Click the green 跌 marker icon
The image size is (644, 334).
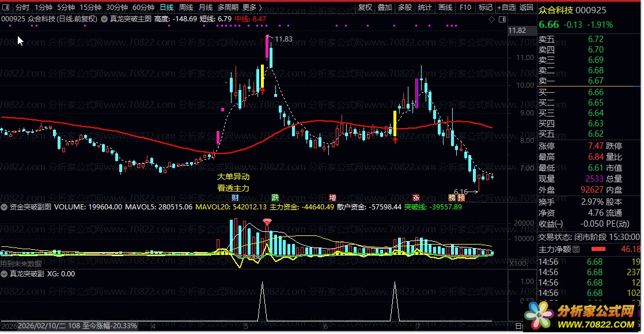tap(275, 197)
